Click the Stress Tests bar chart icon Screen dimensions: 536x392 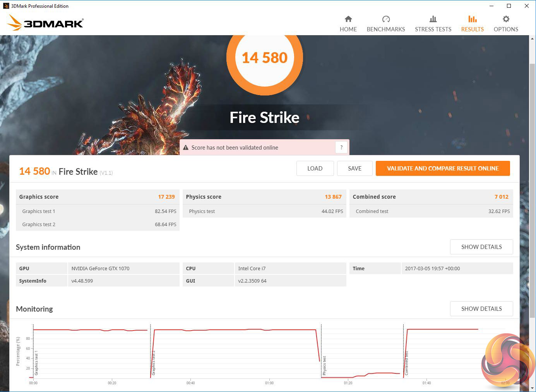click(433, 19)
